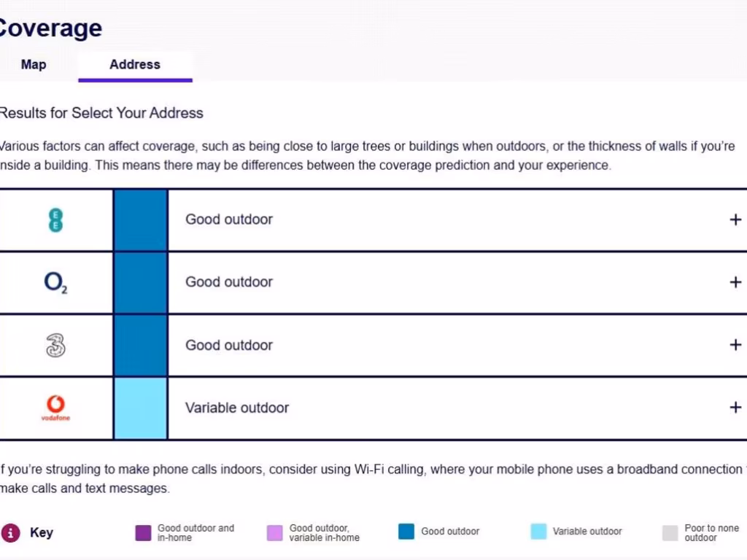Click light blue 'Variable outdoor' key swatch

[x=538, y=532]
